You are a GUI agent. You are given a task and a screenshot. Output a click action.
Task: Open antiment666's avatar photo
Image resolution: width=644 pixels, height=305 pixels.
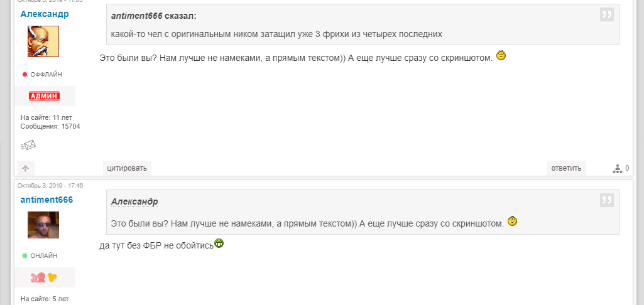[43, 225]
